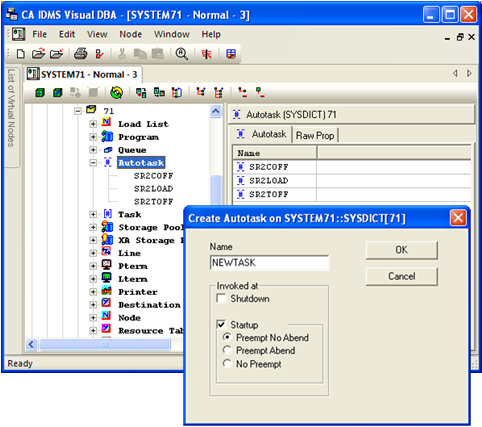Uncheck the Startup checkbox

point(221,324)
